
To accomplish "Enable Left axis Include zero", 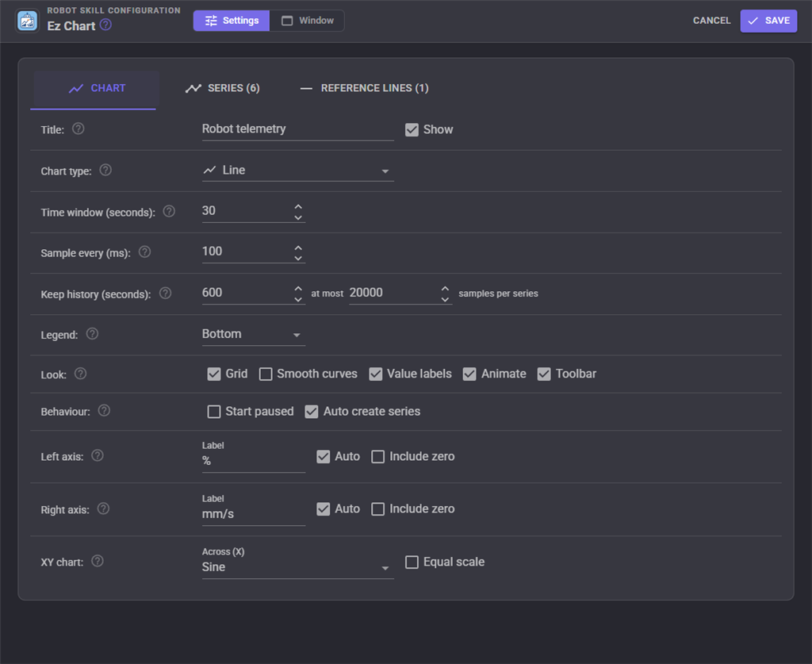I will click(x=378, y=456).
